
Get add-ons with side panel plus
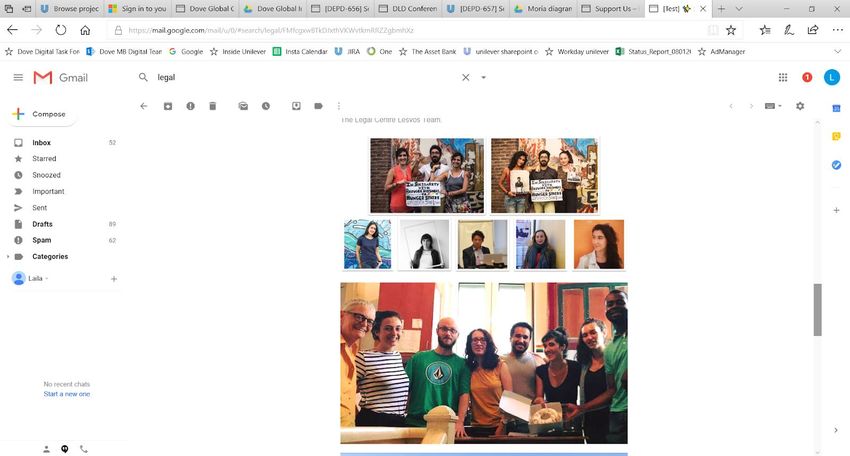(x=836, y=210)
